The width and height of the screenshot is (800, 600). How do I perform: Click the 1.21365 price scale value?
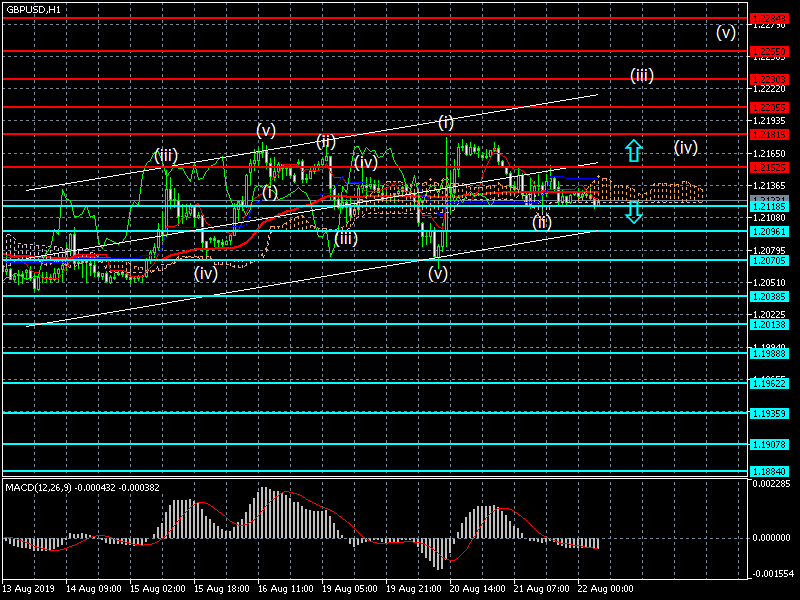[769, 186]
